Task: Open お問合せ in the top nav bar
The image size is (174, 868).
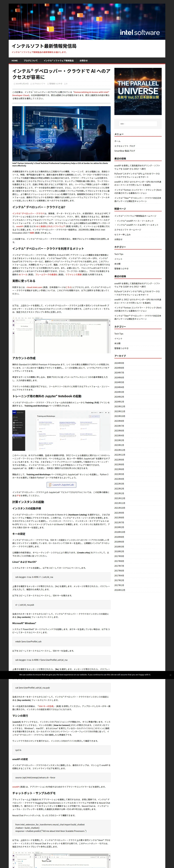Action: click(84, 61)
